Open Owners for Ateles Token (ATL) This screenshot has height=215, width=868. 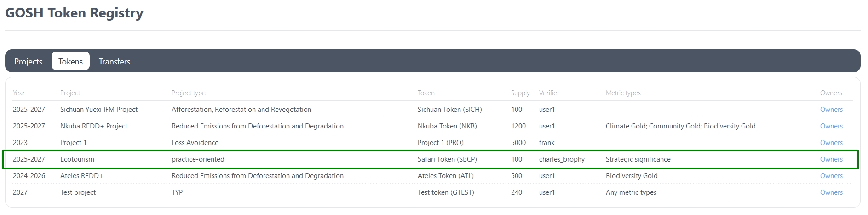[831, 176]
